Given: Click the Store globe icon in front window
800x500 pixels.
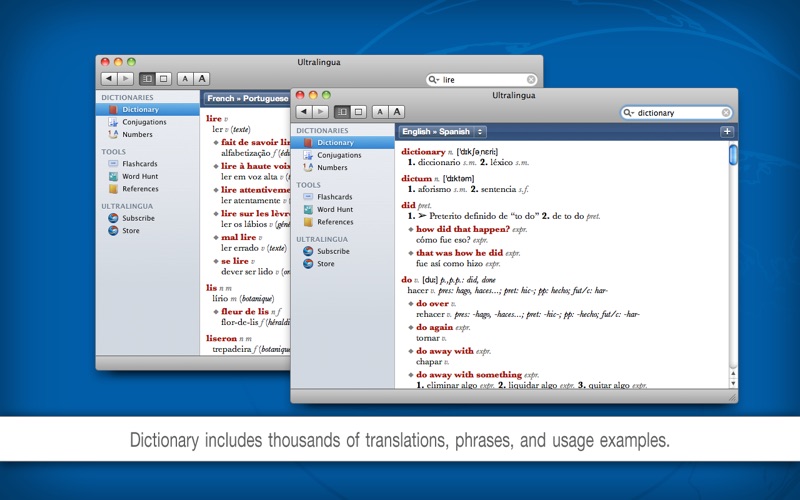Looking at the screenshot, I should click(x=308, y=264).
